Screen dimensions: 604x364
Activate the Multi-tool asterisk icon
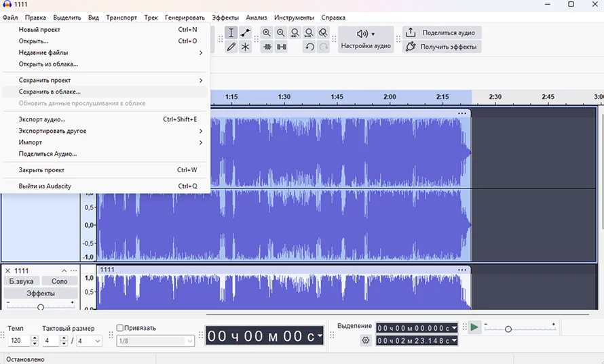point(245,47)
